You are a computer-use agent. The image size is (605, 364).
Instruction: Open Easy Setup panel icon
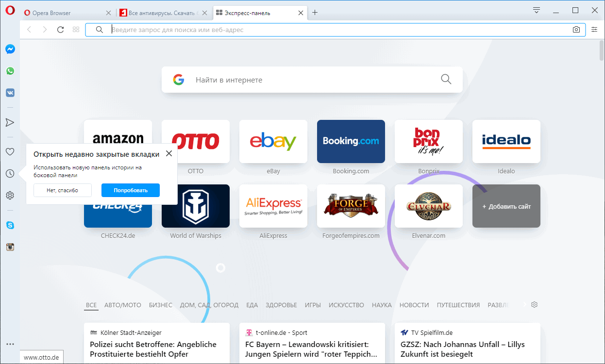[x=594, y=30]
